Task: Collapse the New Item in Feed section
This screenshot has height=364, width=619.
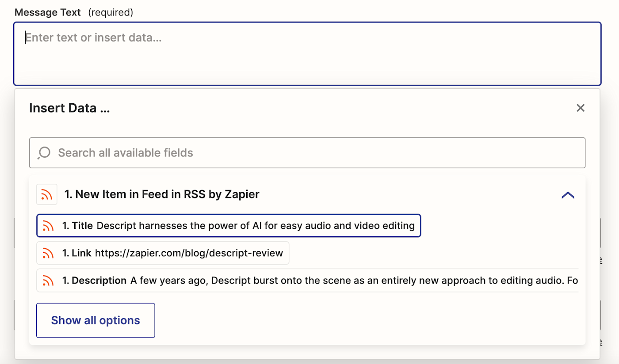Action: [x=568, y=194]
